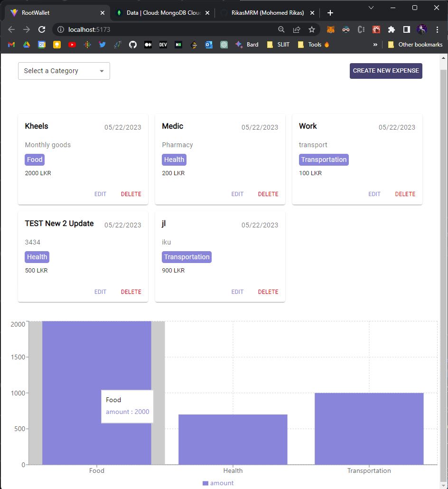Viewport: 448px width, 489px height.
Task: Expand the hidden bookmarks overflow chevron
Action: pos(375,45)
